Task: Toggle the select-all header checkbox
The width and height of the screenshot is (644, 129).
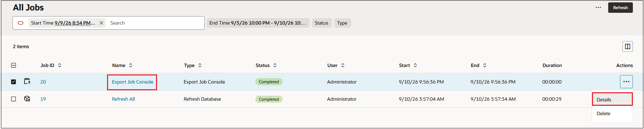Action: pos(14,65)
